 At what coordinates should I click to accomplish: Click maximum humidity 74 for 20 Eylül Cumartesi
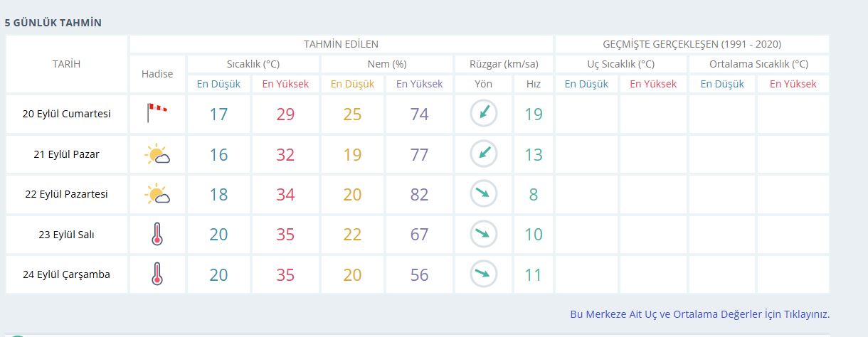(x=419, y=114)
